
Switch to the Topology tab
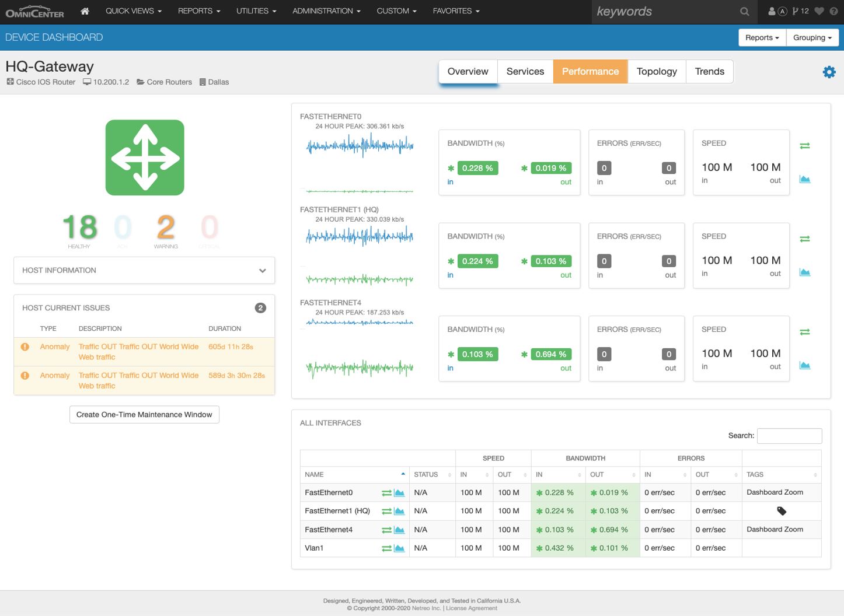(x=657, y=71)
